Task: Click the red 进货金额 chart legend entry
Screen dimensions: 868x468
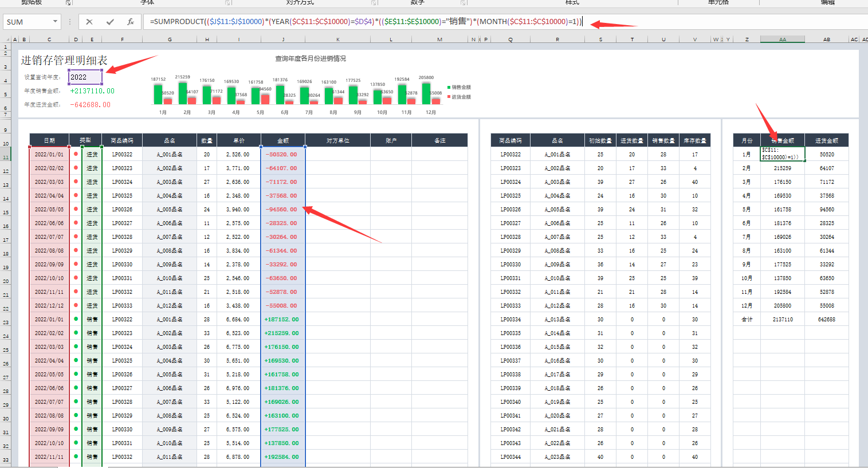Action: [461, 97]
